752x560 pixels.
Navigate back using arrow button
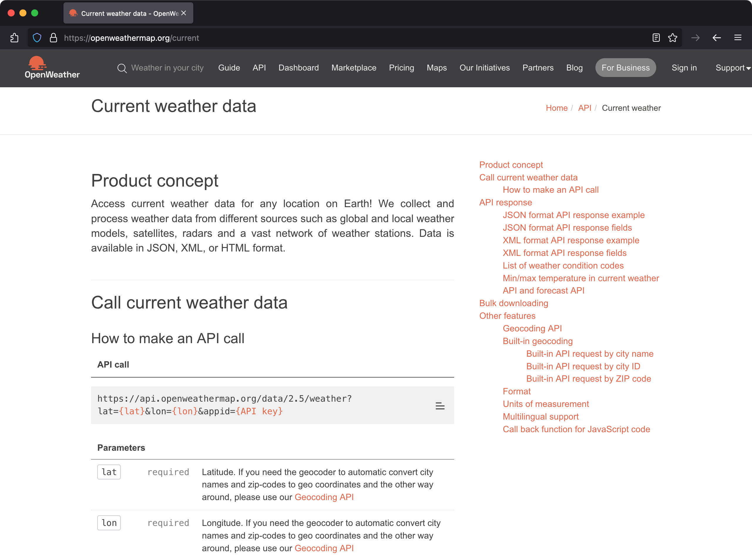tap(716, 38)
